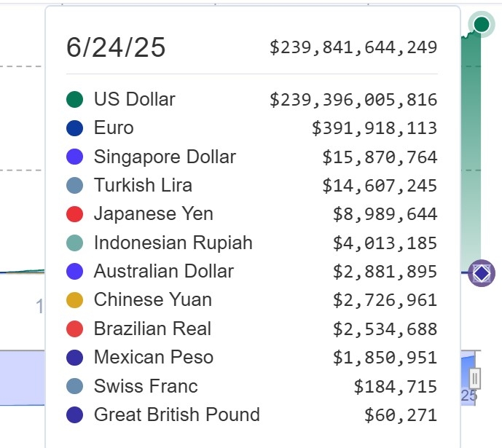Click the Great British Pound value $60,271
The width and height of the screenshot is (502, 448).
point(401,415)
